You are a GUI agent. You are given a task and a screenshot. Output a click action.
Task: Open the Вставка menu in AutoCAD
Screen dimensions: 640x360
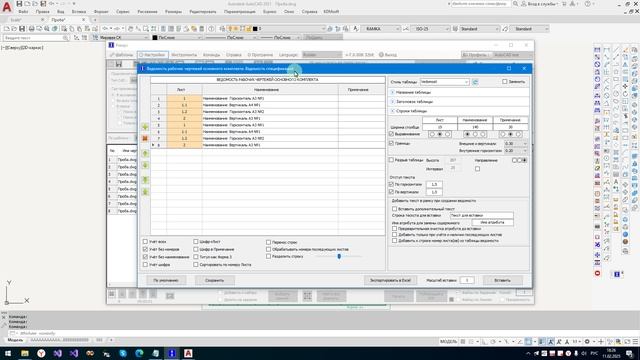(79, 12)
